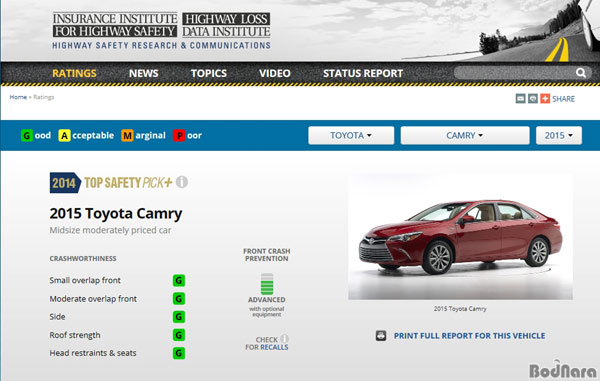The image size is (600, 381).
Task: Click the print full report printer icon
Action: (381, 335)
